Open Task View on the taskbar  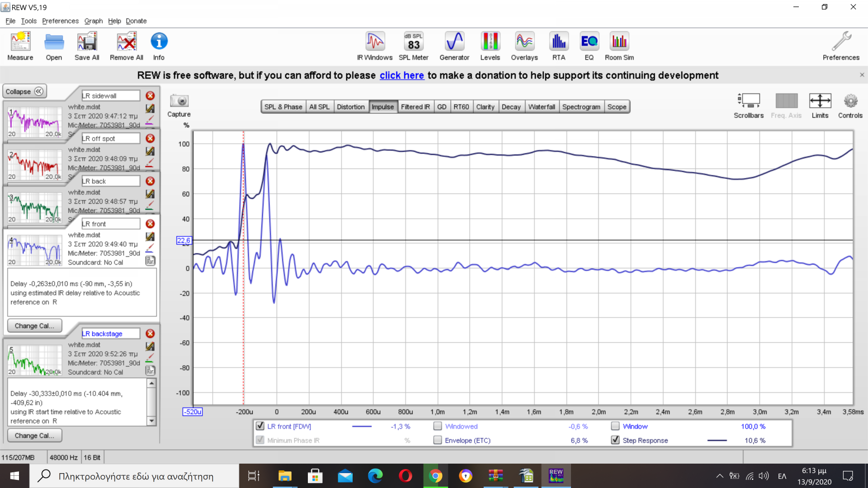click(x=254, y=476)
